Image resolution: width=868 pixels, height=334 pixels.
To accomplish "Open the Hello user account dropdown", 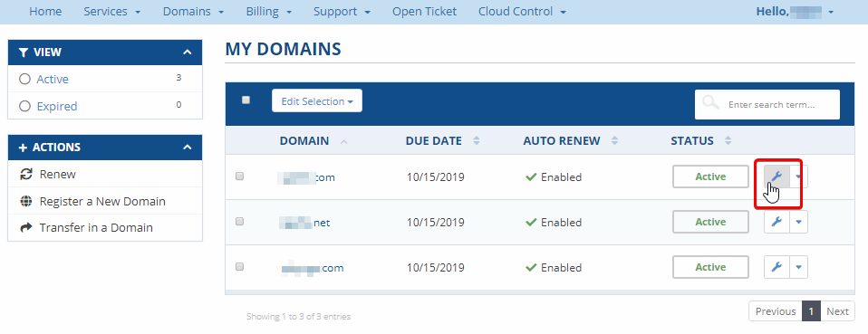I will [795, 12].
